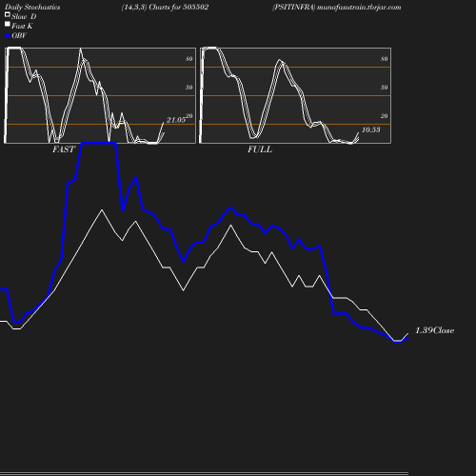Click the 50 level label in FULL chart

point(385,88)
